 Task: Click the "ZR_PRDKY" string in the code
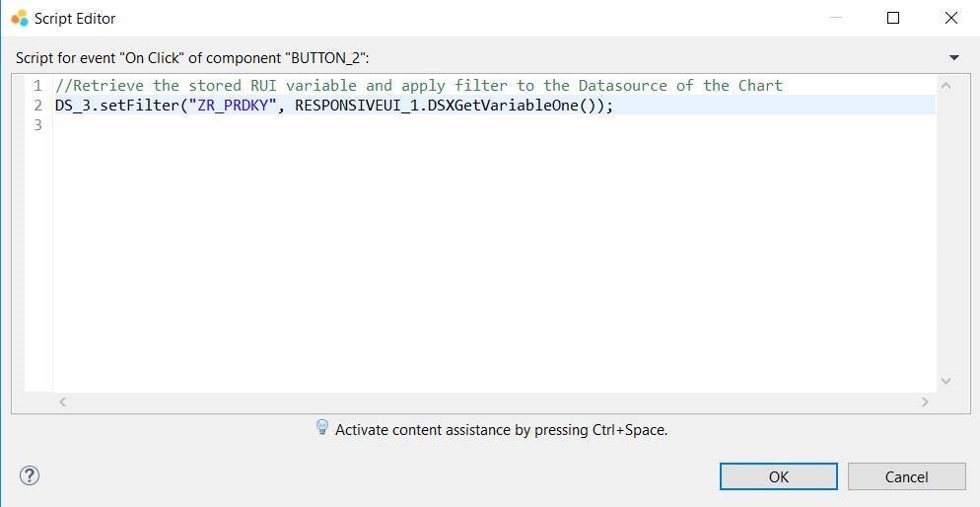pos(234,106)
